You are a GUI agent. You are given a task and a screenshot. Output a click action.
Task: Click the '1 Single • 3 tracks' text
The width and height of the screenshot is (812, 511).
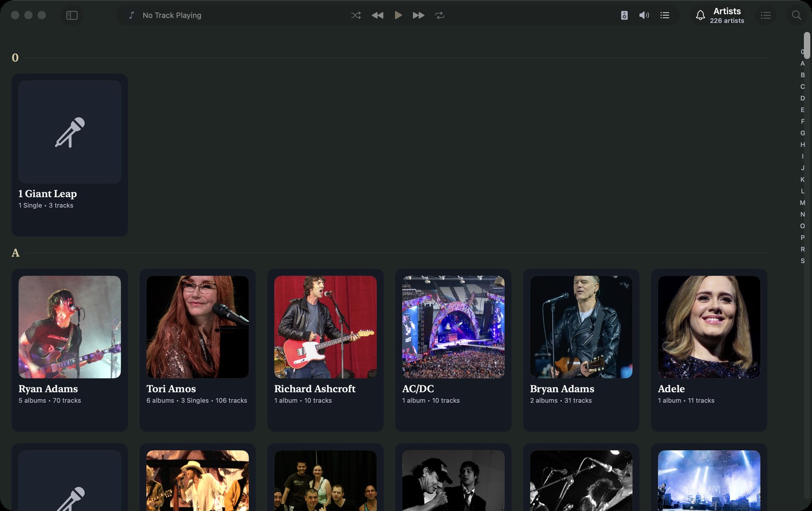[x=46, y=206]
